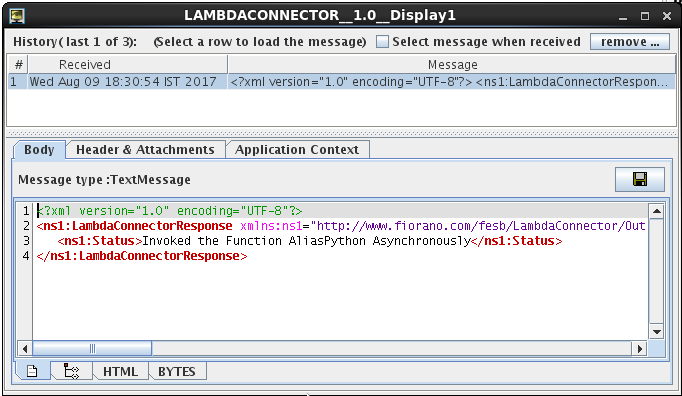
Task: Switch to the BYTES view tab
Action: [x=177, y=372]
